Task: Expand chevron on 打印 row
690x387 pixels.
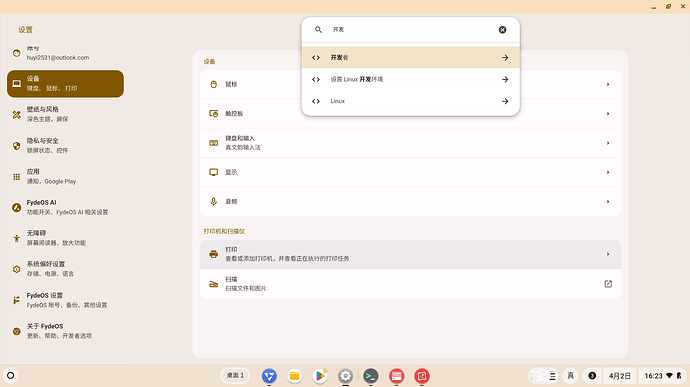Action: [x=608, y=254]
